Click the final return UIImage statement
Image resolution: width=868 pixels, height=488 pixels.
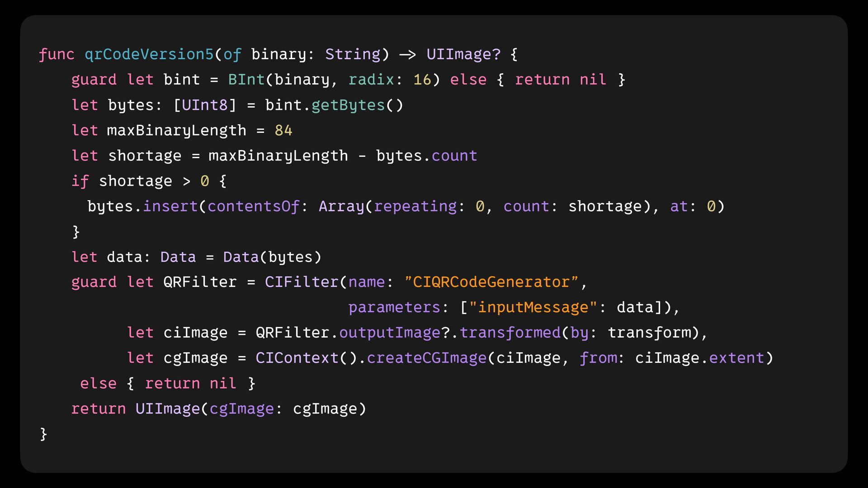pos(167,408)
